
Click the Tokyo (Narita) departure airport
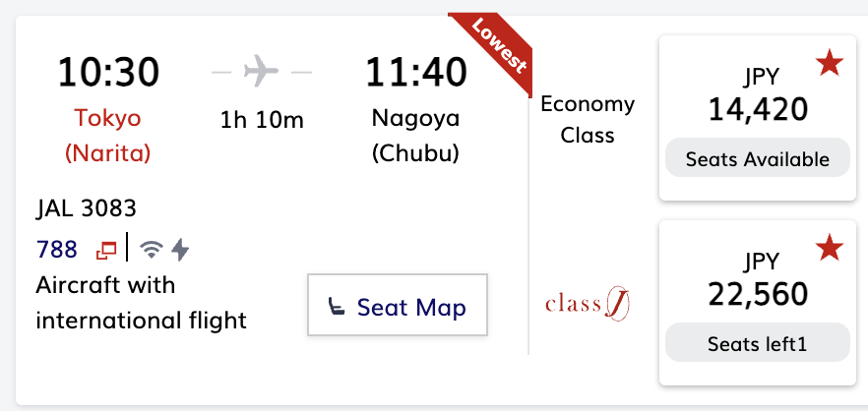pos(108,136)
